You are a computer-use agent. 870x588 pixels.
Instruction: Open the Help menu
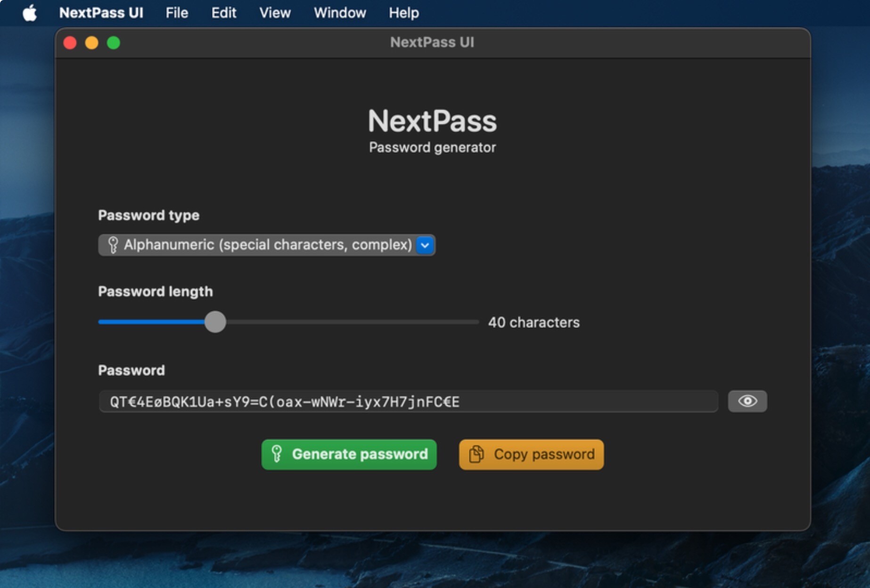click(x=403, y=13)
